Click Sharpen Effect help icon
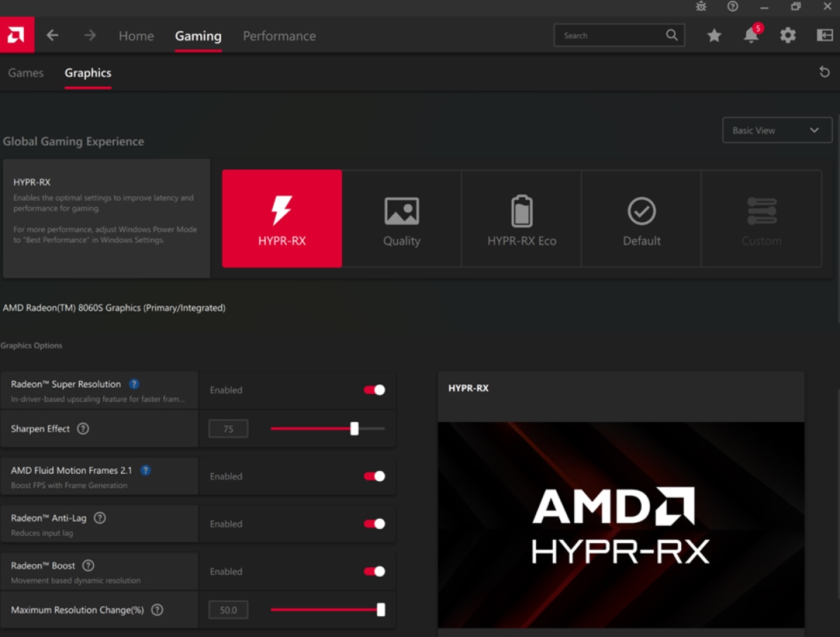 coord(83,428)
